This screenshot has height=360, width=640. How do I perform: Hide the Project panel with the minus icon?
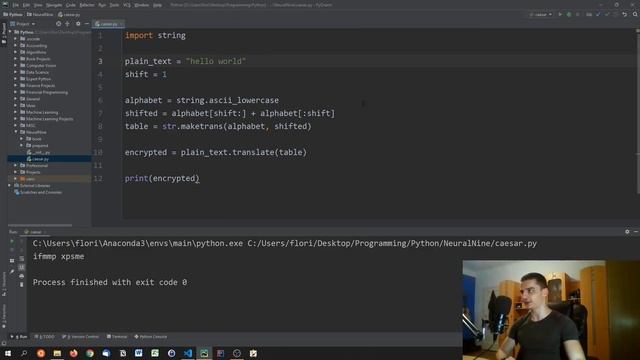87,24
